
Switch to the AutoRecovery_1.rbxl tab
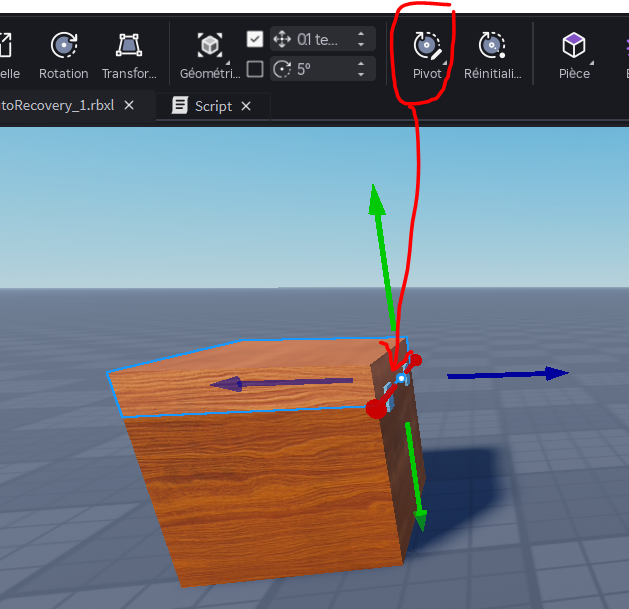pos(60,106)
